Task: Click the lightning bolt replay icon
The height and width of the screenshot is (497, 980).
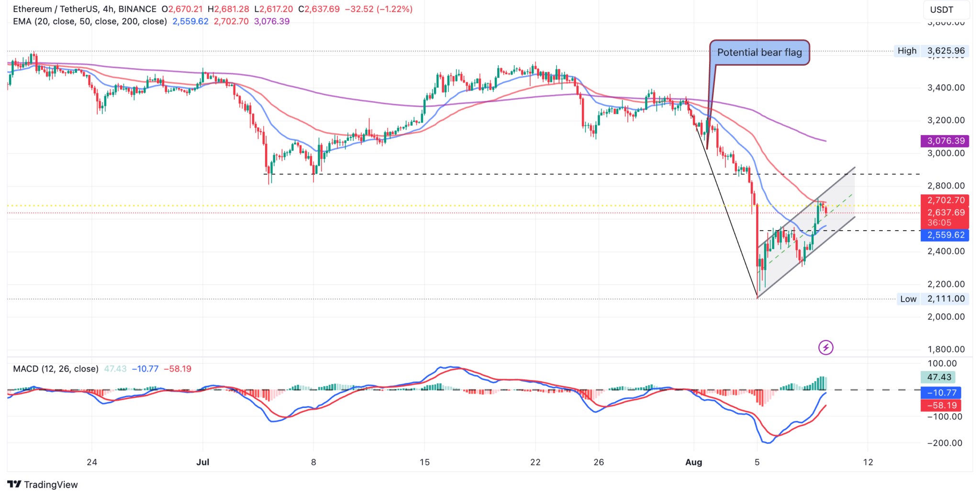Action: point(825,347)
